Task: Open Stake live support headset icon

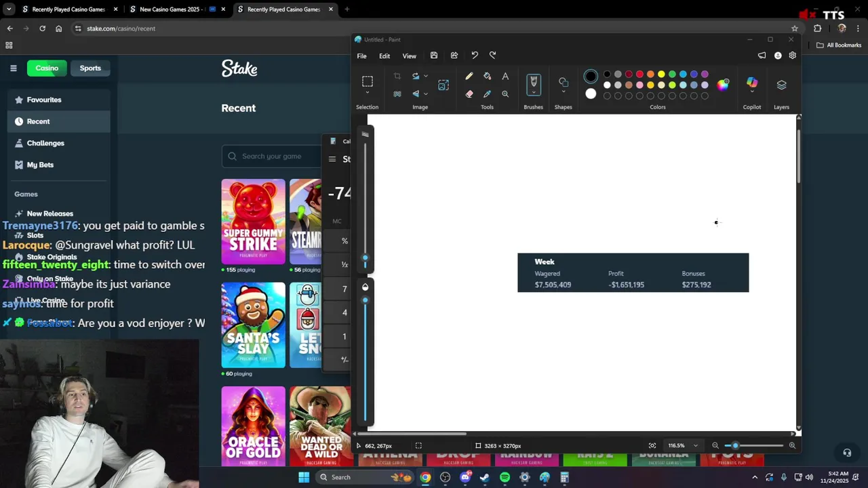Action: (847, 452)
